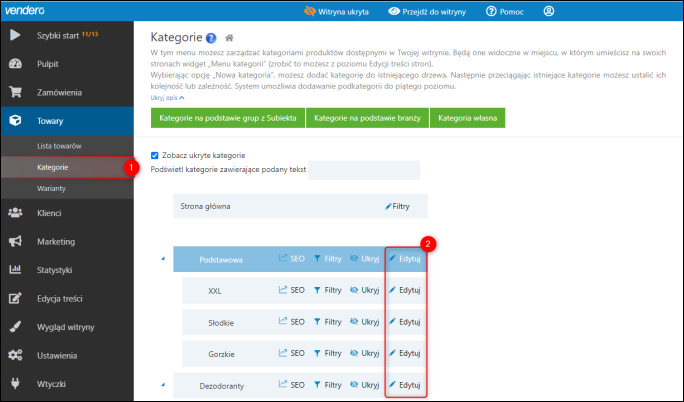
Task: Select the Dezodoranty category name
Action: [222, 386]
